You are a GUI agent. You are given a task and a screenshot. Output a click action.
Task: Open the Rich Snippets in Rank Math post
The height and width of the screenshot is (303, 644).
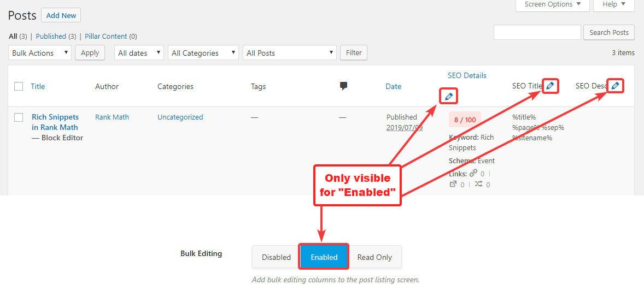tap(55, 122)
